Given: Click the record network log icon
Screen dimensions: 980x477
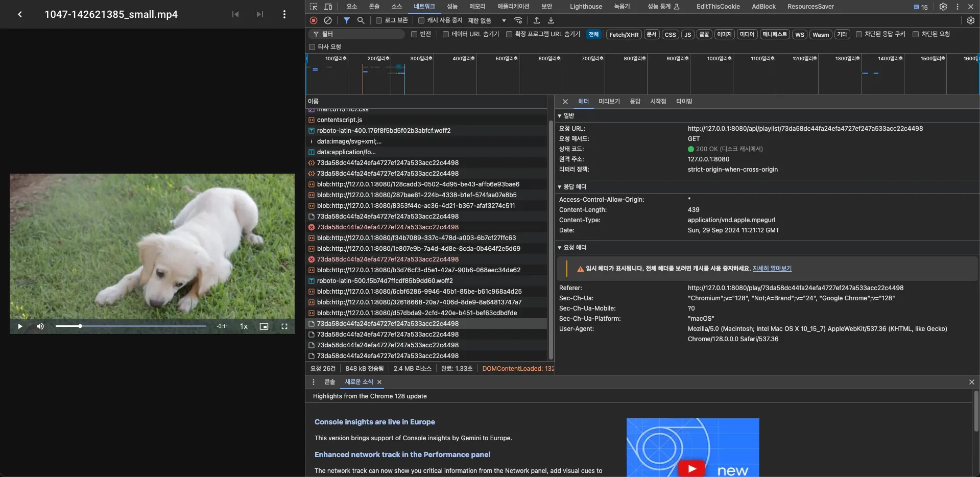Looking at the screenshot, I should [314, 20].
